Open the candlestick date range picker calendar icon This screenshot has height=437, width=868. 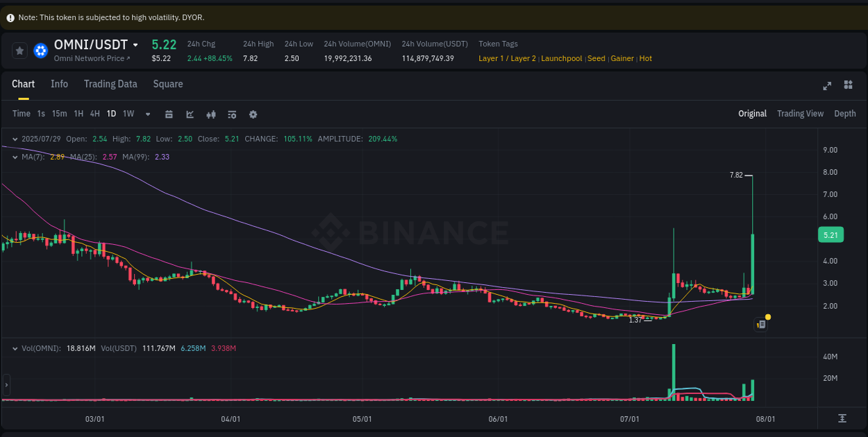pyautogui.click(x=169, y=113)
